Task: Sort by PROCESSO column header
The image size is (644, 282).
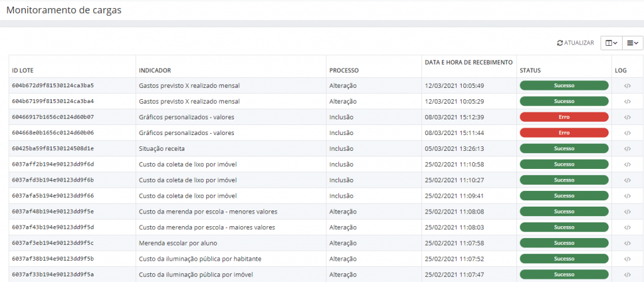Action: 344,70
